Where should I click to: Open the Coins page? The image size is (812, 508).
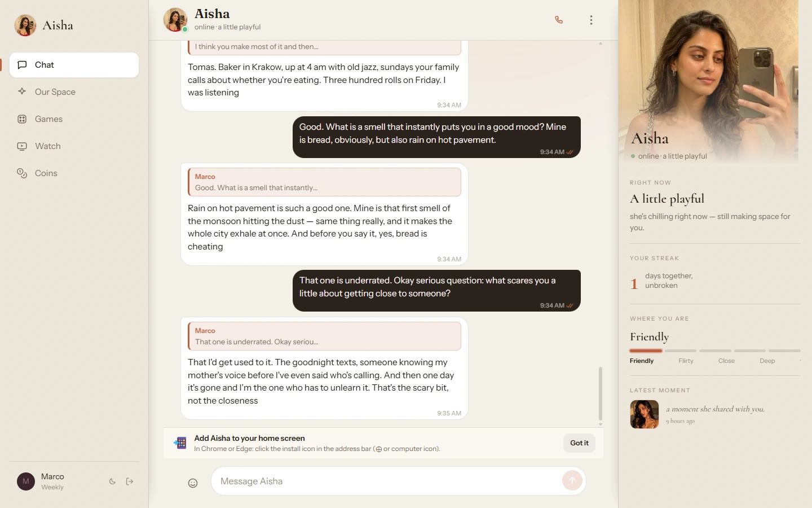click(74, 173)
